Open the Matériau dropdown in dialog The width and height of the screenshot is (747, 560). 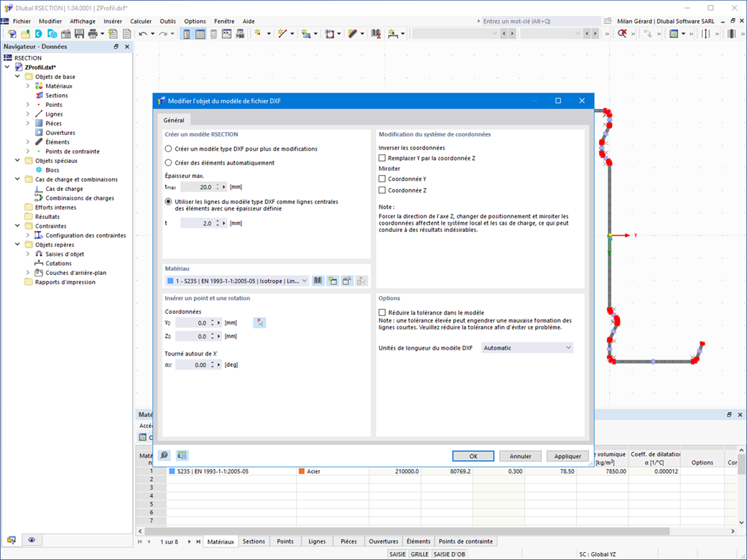click(237, 281)
